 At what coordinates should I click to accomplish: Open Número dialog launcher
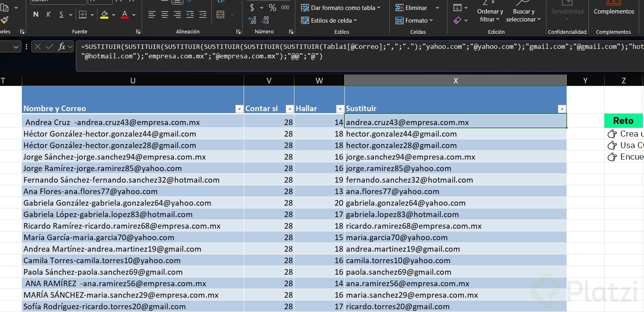pos(291,32)
